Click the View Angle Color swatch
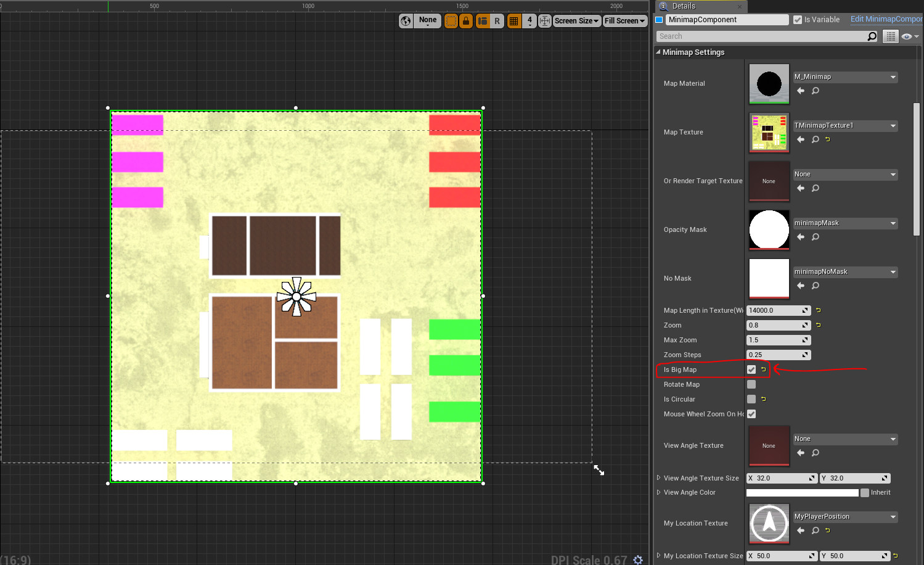This screenshot has width=924, height=565. click(801, 492)
